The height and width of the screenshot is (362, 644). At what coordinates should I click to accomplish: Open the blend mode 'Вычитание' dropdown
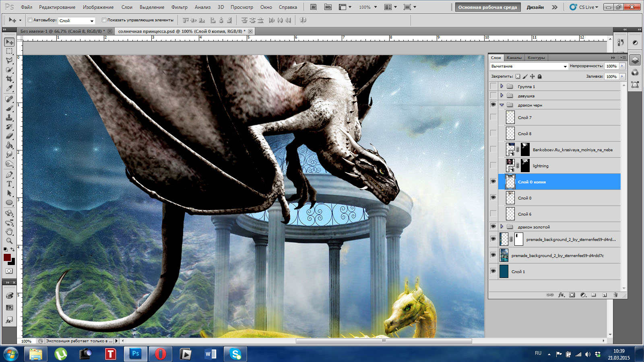[x=529, y=66]
